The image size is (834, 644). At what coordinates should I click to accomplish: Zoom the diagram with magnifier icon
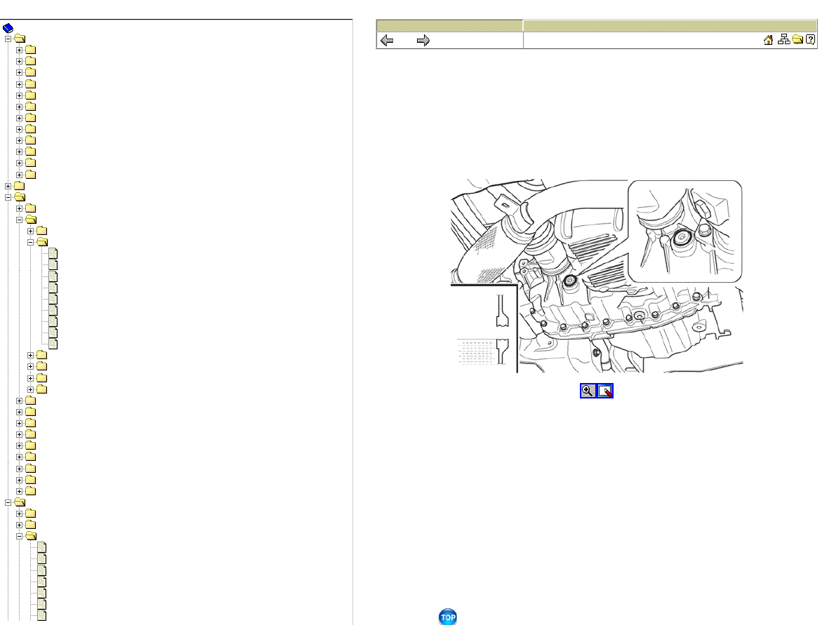pyautogui.click(x=588, y=391)
